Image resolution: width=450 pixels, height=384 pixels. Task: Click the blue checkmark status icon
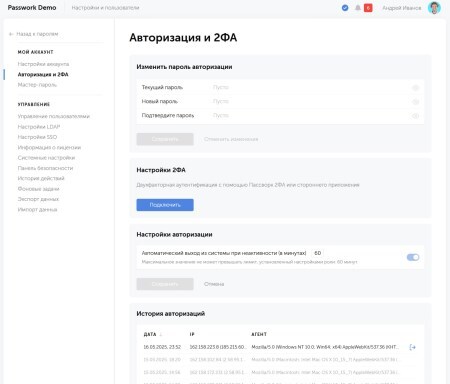(345, 8)
